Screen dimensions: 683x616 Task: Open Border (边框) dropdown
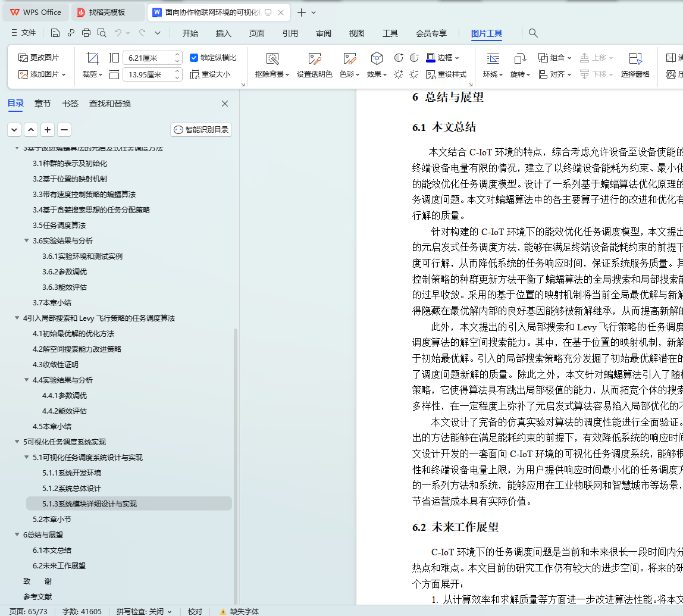(443, 58)
